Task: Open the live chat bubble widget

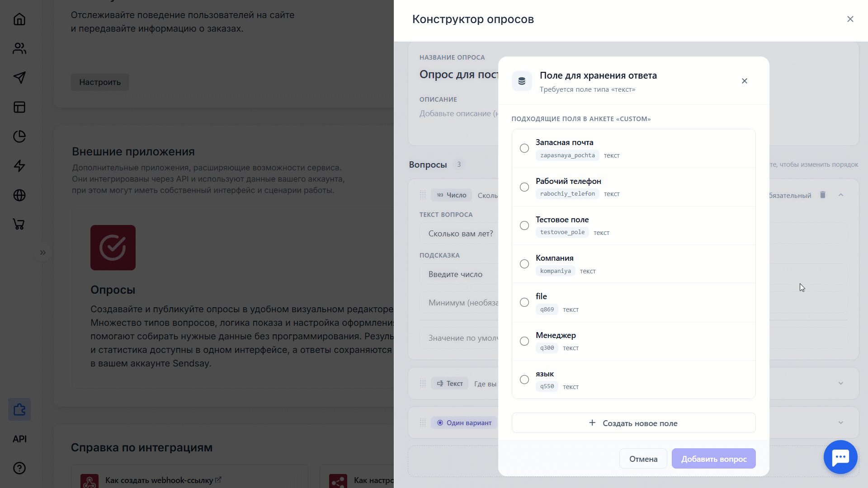Action: [840, 457]
